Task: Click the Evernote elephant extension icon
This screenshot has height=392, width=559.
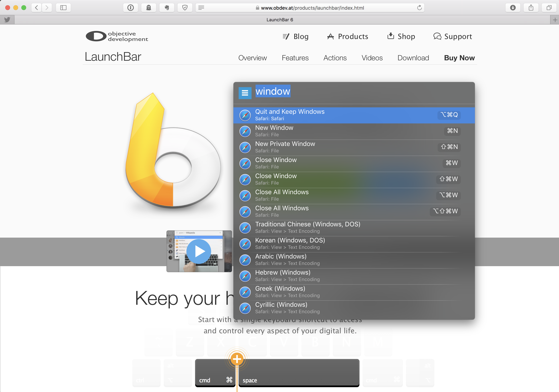Action: pos(167,8)
